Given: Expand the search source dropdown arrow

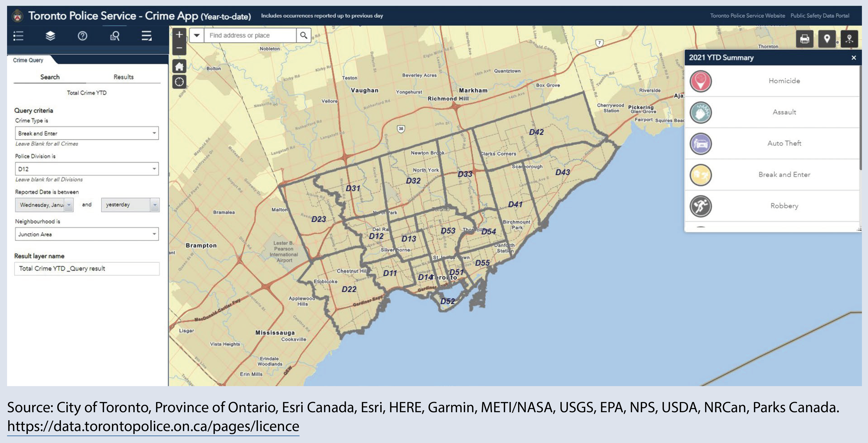Looking at the screenshot, I should (x=197, y=35).
